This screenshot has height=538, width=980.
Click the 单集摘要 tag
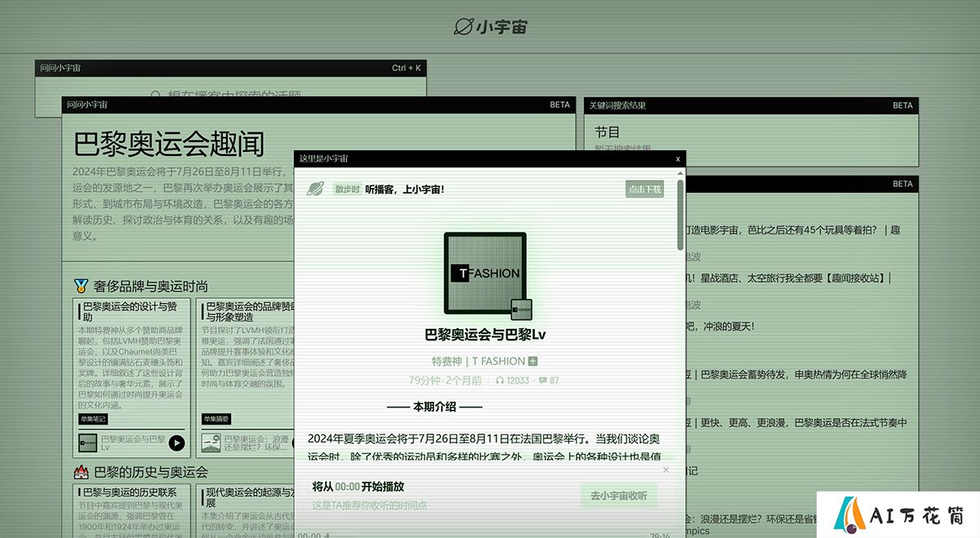216,419
